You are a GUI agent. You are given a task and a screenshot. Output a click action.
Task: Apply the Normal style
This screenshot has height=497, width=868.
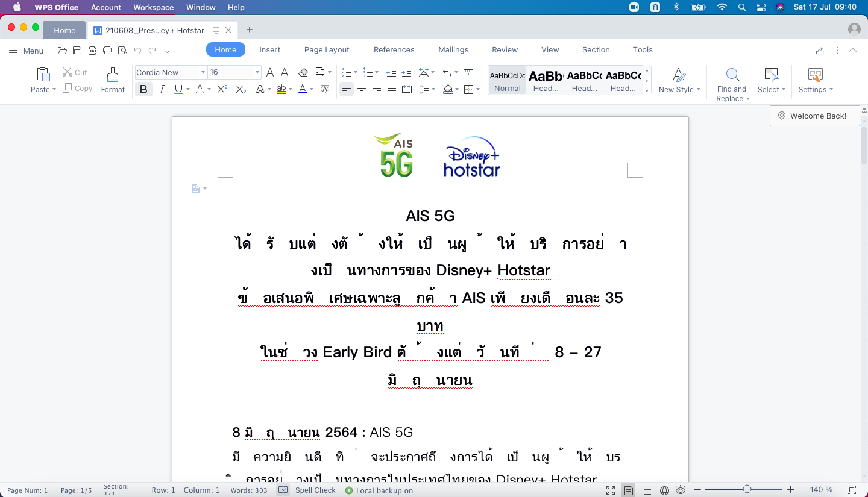tap(507, 81)
